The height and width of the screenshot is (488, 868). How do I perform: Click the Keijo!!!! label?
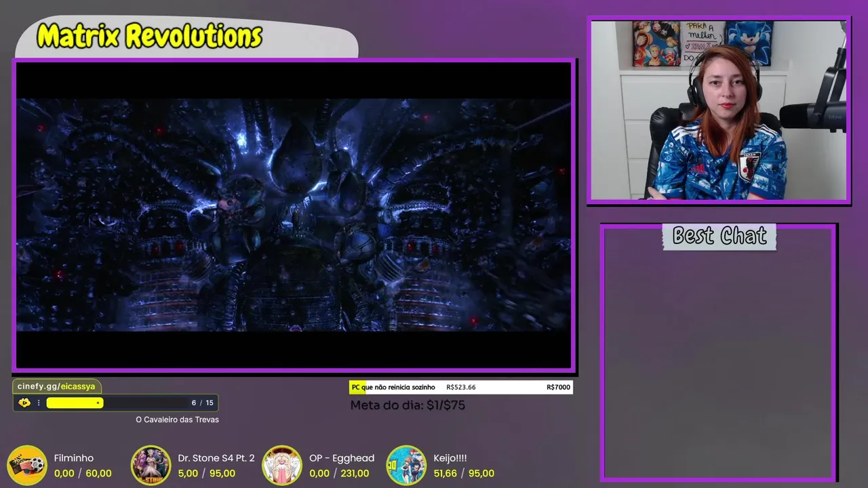(x=450, y=458)
